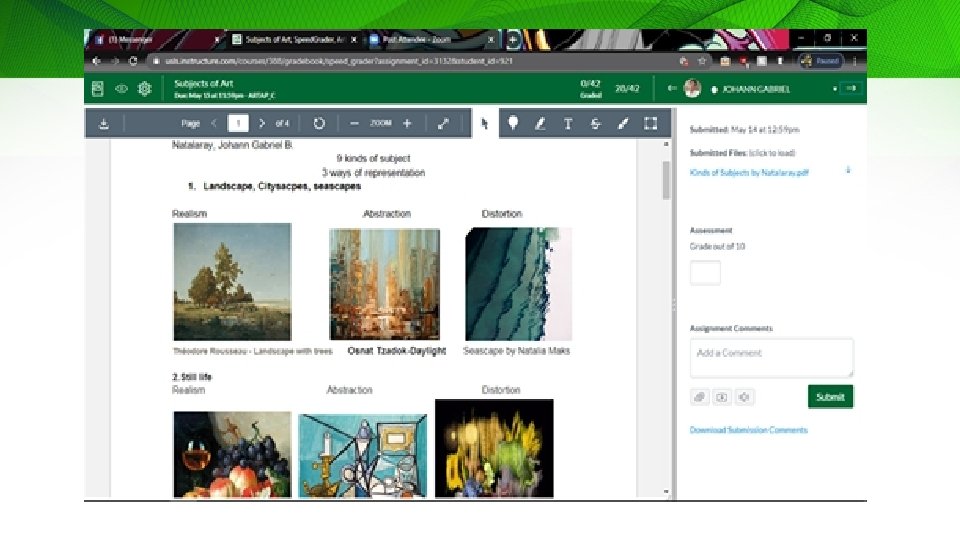The height and width of the screenshot is (540, 960).
Task: Attach a file to the comment
Action: point(699,397)
